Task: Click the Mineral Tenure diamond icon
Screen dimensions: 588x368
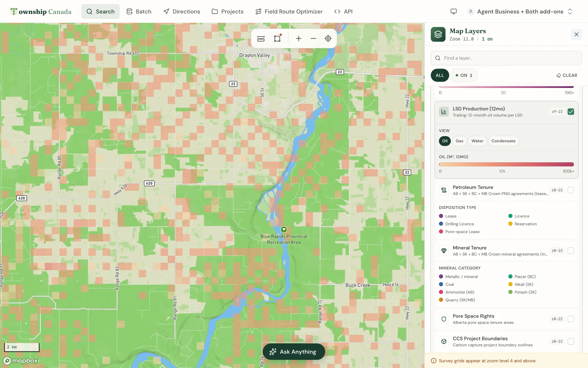Action: point(444,251)
